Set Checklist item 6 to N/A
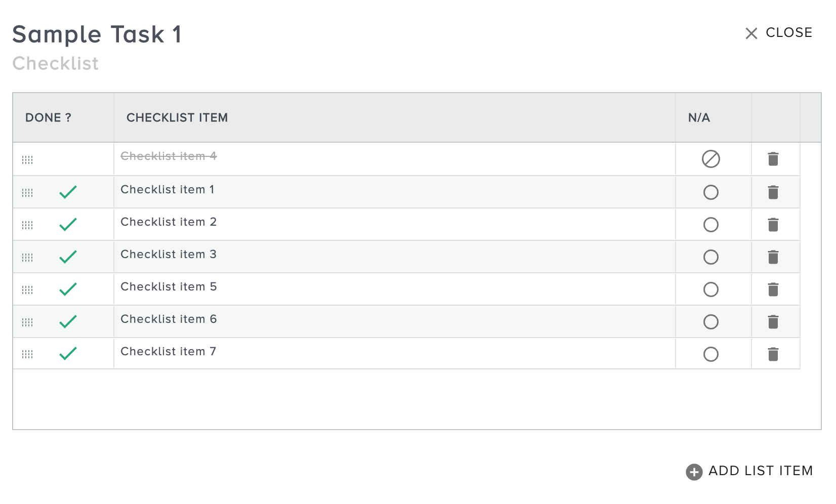 712,322
